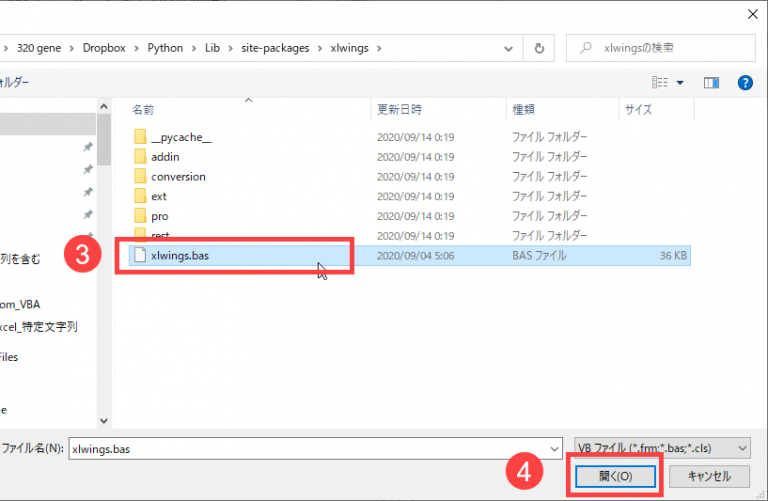Select the addin folder name

coord(165,157)
